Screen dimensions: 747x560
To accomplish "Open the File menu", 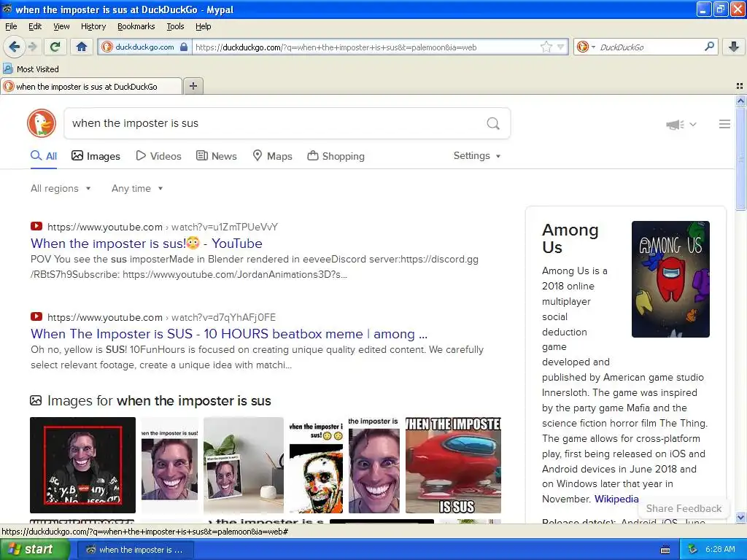I will pos(11,27).
